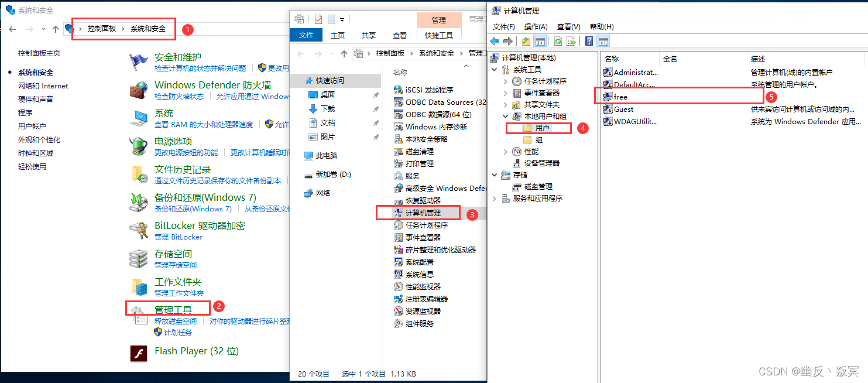This screenshot has width=868, height=383.
Task: Open the 查看(V) menu in Computer Management
Action: [569, 27]
